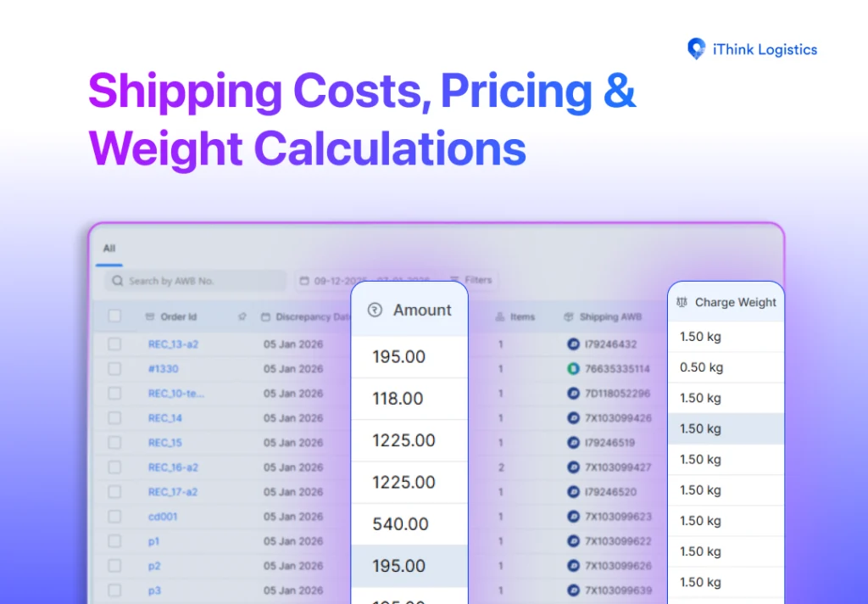Switch to the All tab
The width and height of the screenshot is (868, 604).
108,249
